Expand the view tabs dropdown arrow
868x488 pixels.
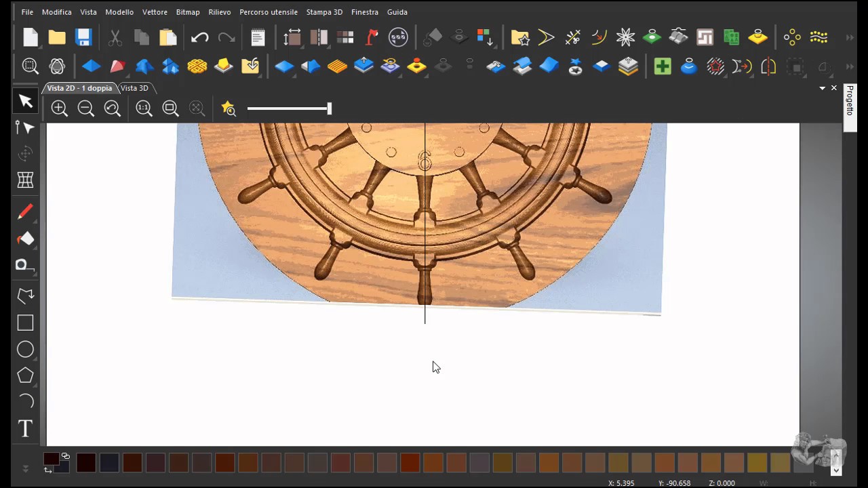click(823, 88)
